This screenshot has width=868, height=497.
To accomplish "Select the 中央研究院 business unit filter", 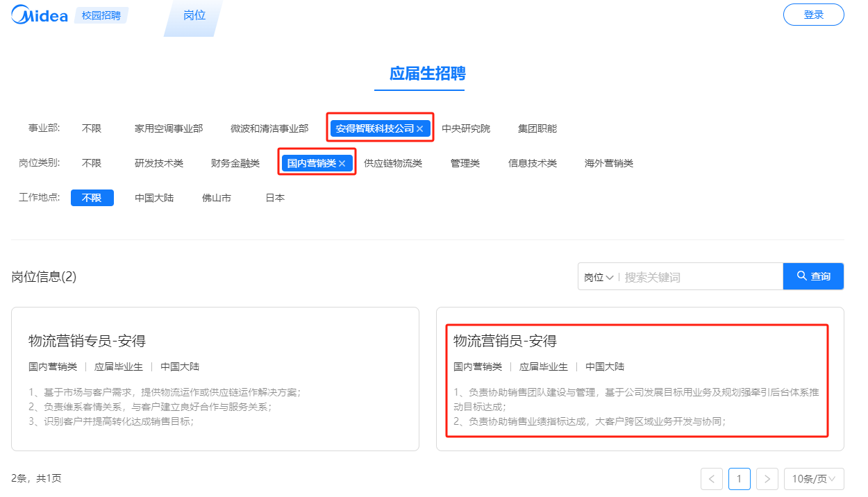I will pyautogui.click(x=467, y=128).
